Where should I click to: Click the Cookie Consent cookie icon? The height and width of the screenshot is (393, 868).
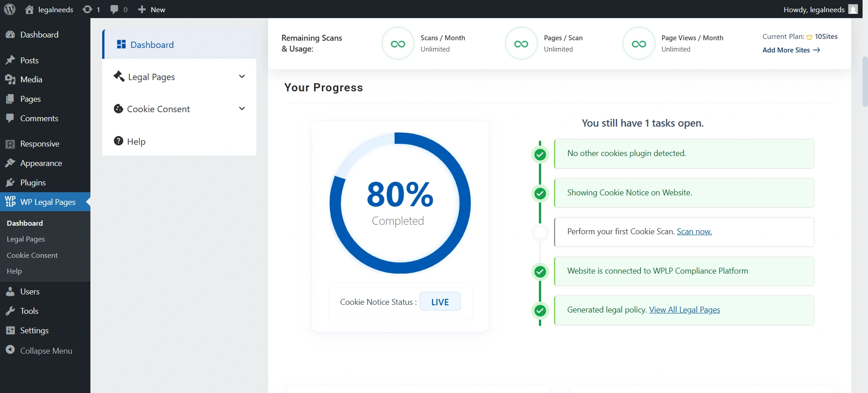[x=118, y=109]
